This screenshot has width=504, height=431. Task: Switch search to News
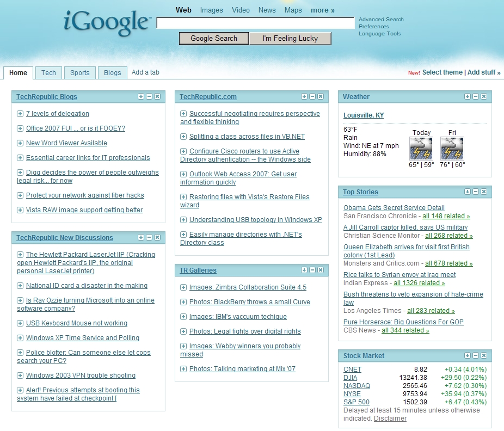coord(267,10)
